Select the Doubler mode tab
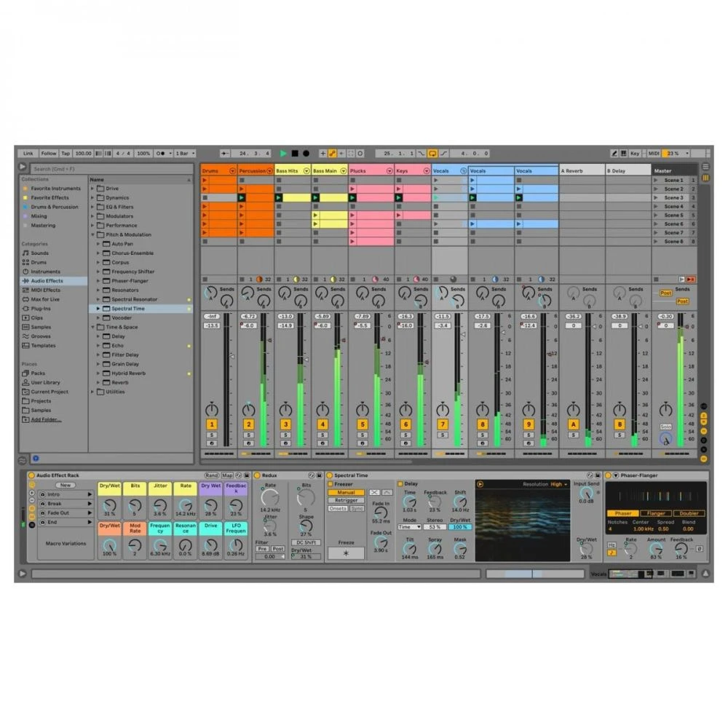Screen dimensions: 728x728 point(688,513)
